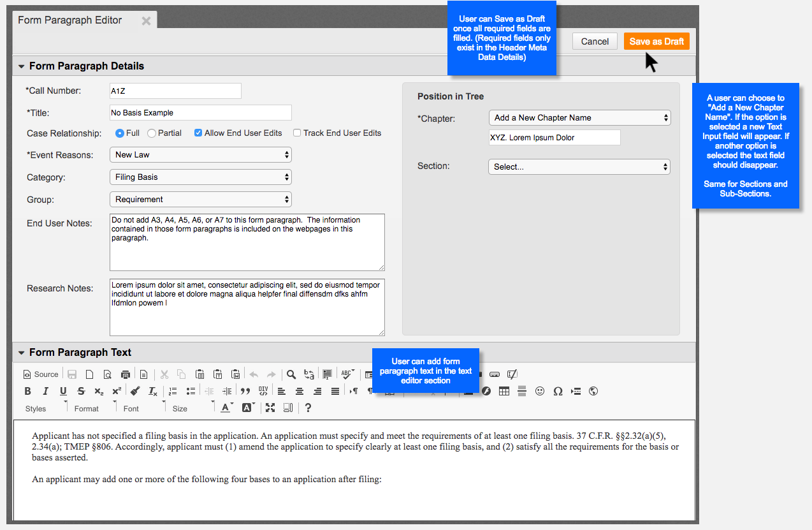Collapse the Form Paragraph Text section
812x530 pixels.
point(21,353)
